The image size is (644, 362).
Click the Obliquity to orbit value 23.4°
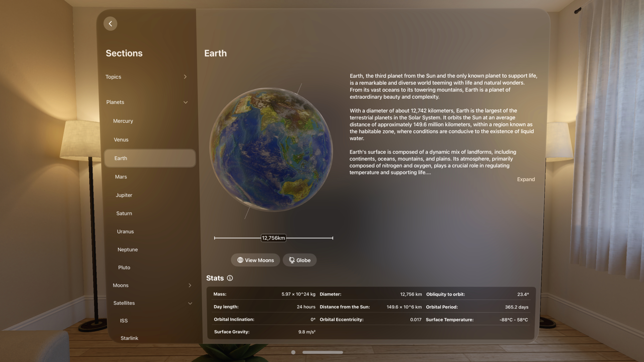coord(523,295)
